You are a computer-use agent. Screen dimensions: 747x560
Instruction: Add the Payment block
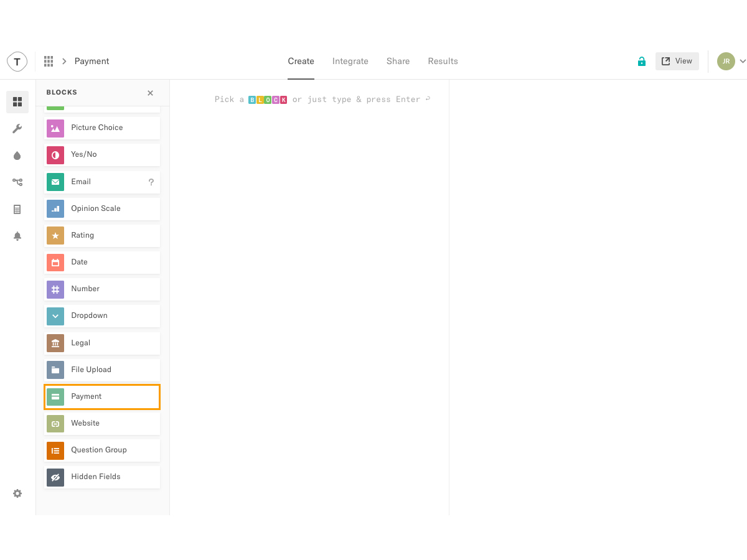[x=102, y=396]
